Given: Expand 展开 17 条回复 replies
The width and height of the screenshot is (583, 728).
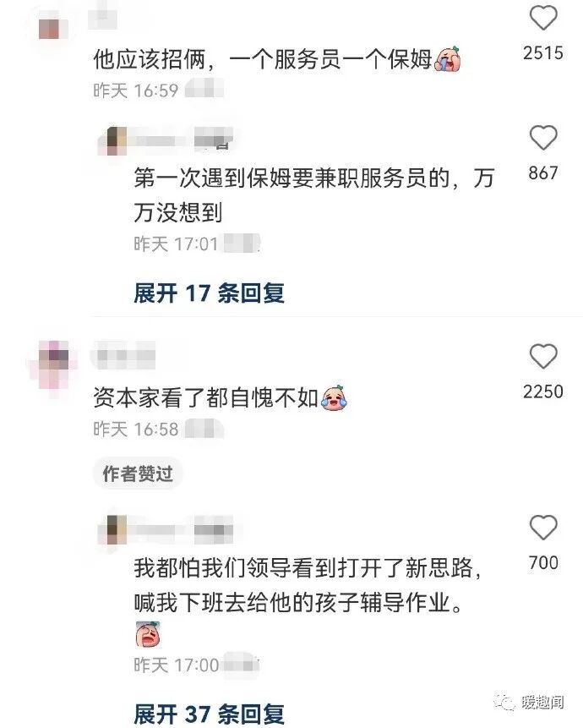Looking at the screenshot, I should tap(209, 293).
